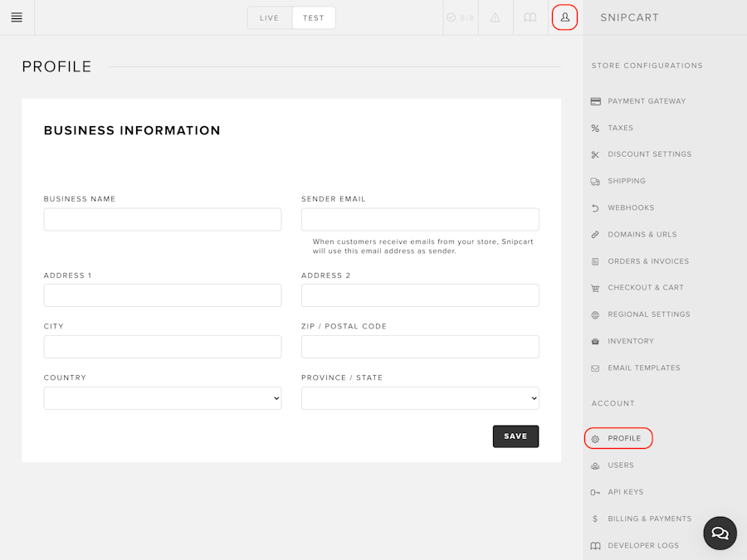Open the hamburger menu icon

point(17,17)
